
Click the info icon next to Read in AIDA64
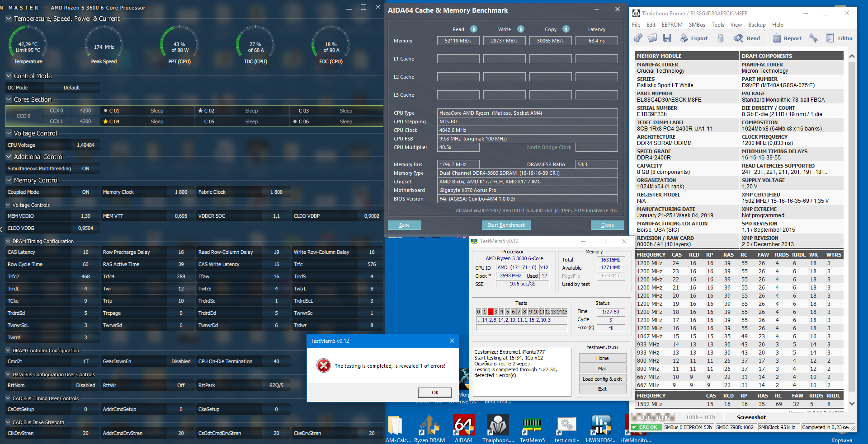point(474,29)
